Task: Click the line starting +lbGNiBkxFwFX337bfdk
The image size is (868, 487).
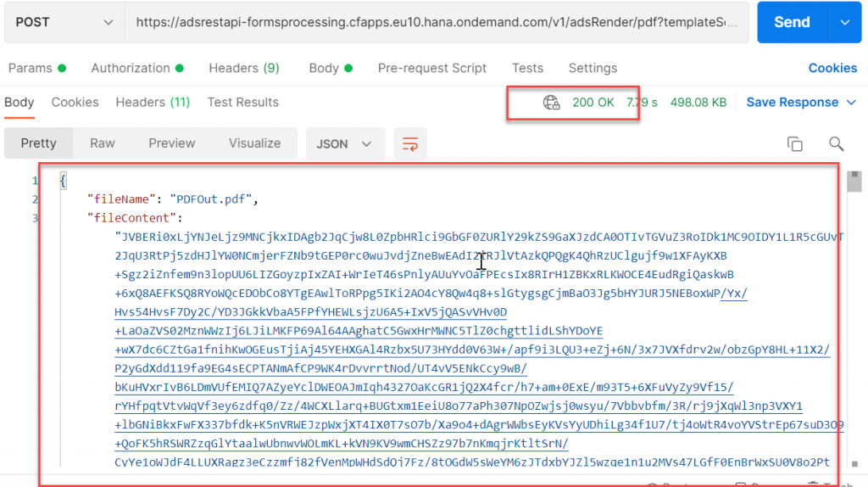Action: tap(479, 425)
